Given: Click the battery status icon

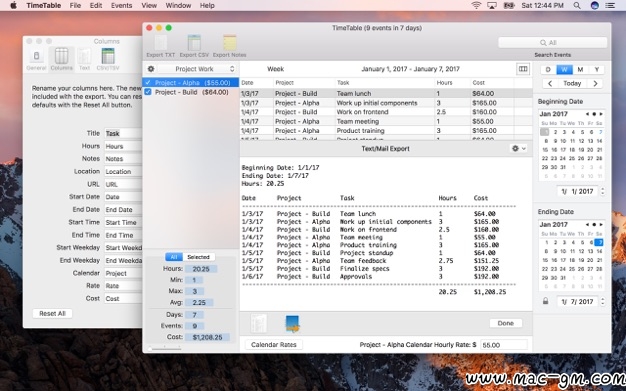Looking at the screenshot, I should point(509,6).
